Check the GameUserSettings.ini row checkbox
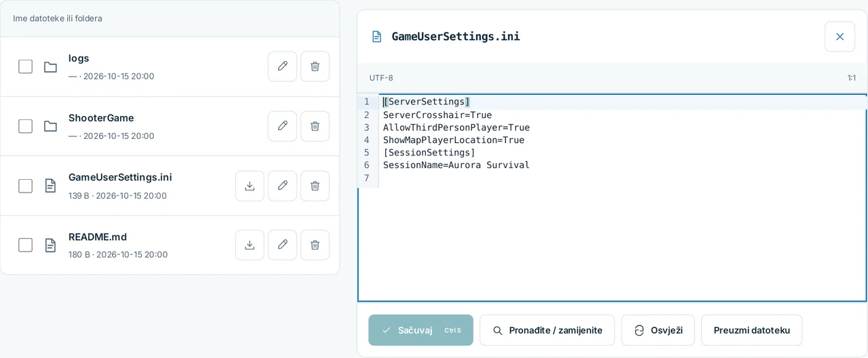The width and height of the screenshot is (868, 358). point(25,186)
